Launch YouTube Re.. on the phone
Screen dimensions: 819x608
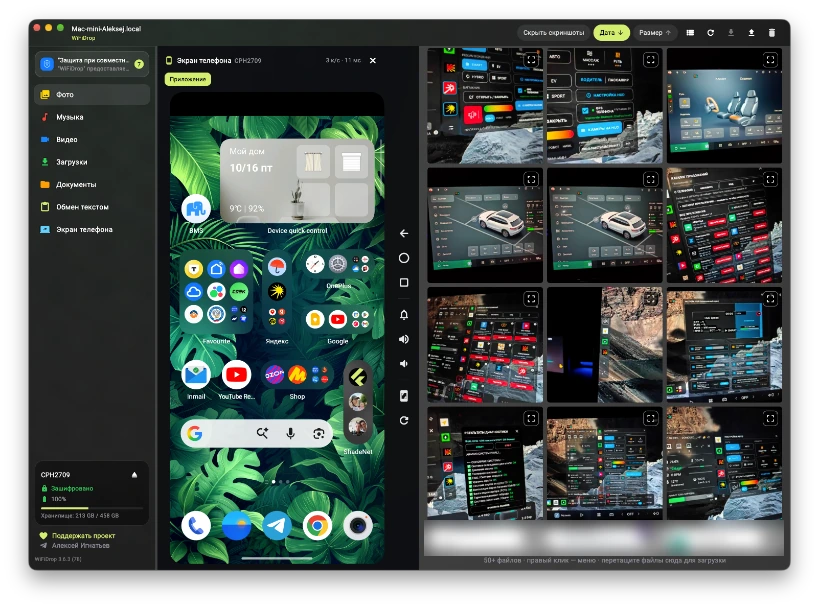coord(236,375)
